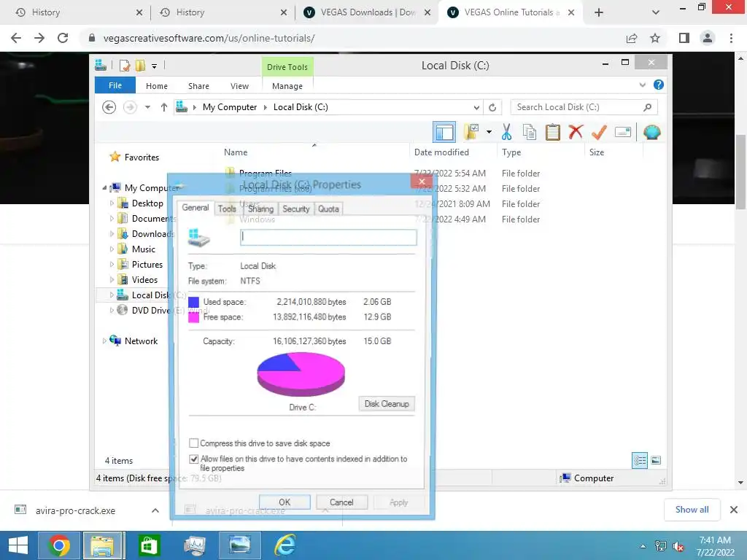Click the Explorer help question mark icon
747x560 pixels.
pos(659,85)
